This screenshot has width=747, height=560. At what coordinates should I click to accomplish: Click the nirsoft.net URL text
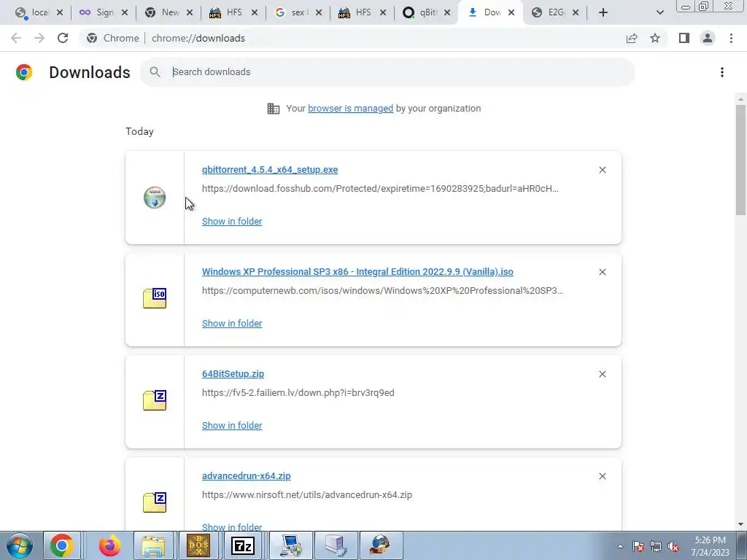point(307,495)
